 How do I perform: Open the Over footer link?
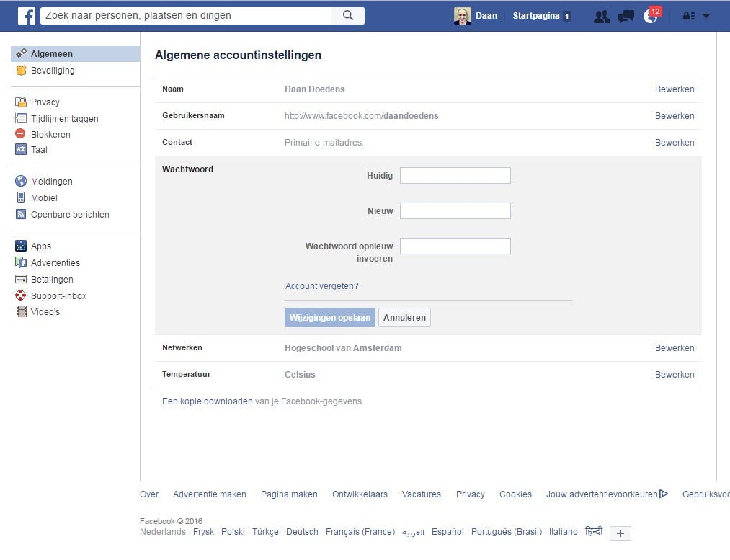149,494
